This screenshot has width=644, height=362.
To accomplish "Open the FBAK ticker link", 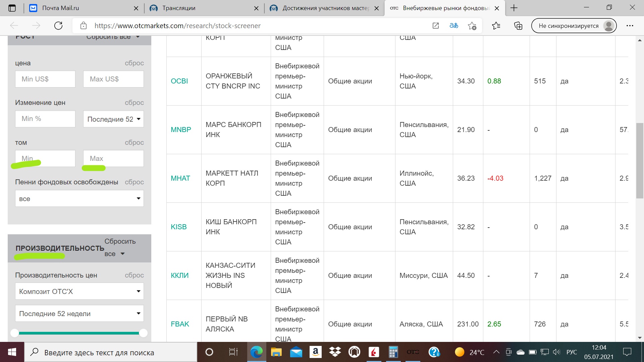I will 180,324.
